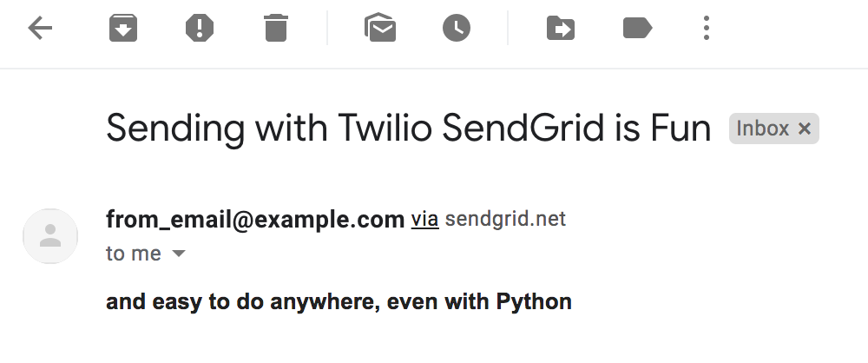Screen dimensions: 868x363
Task: Click sender from_email@example.com
Action: [x=254, y=220]
